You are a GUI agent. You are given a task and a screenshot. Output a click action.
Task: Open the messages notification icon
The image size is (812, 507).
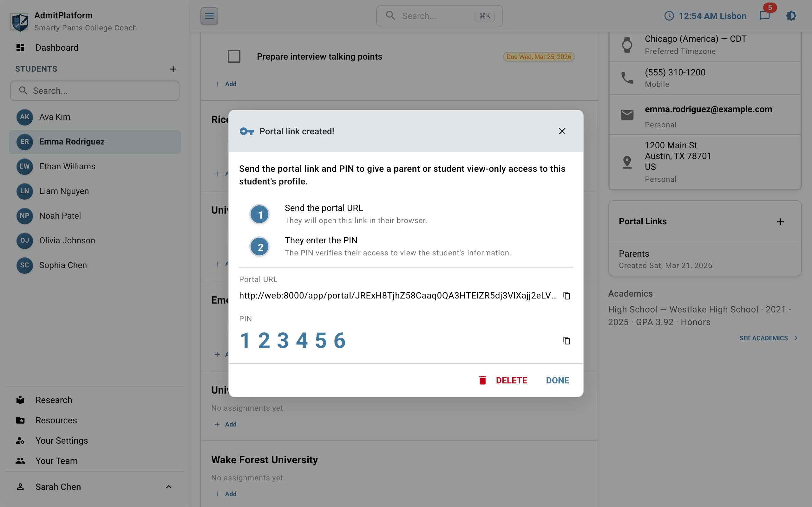[x=765, y=16]
